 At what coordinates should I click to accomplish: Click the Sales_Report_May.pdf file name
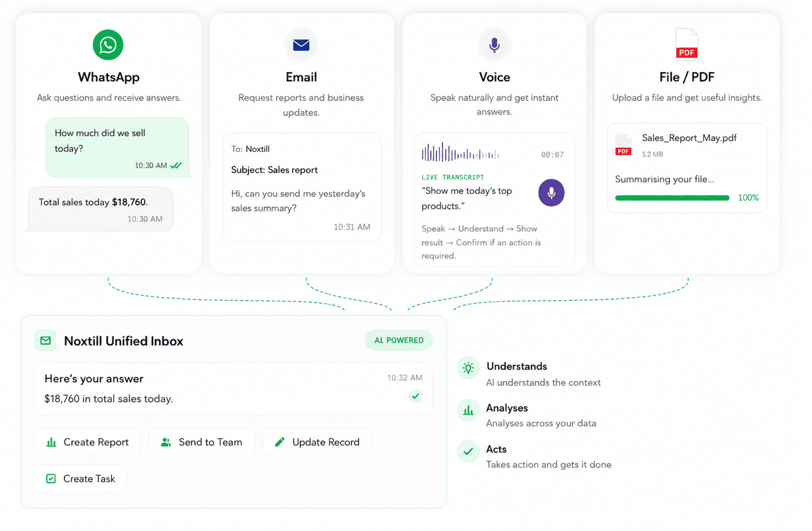689,138
